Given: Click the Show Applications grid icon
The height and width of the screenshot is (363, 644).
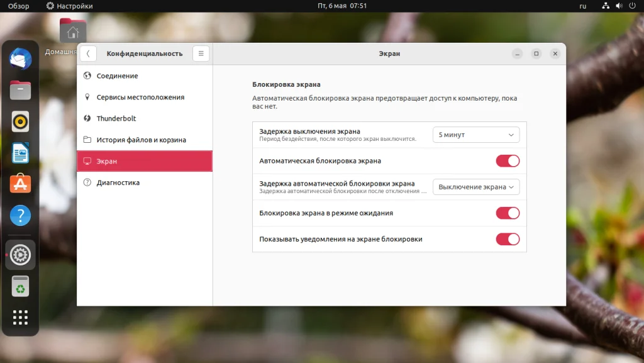Looking at the screenshot, I should (x=19, y=317).
